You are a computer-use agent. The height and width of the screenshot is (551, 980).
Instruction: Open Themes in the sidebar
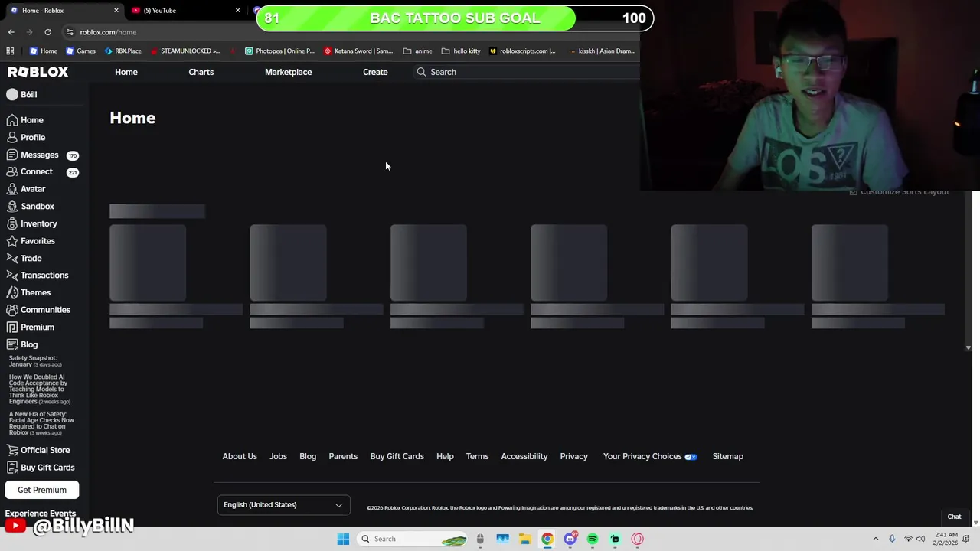pyautogui.click(x=28, y=292)
